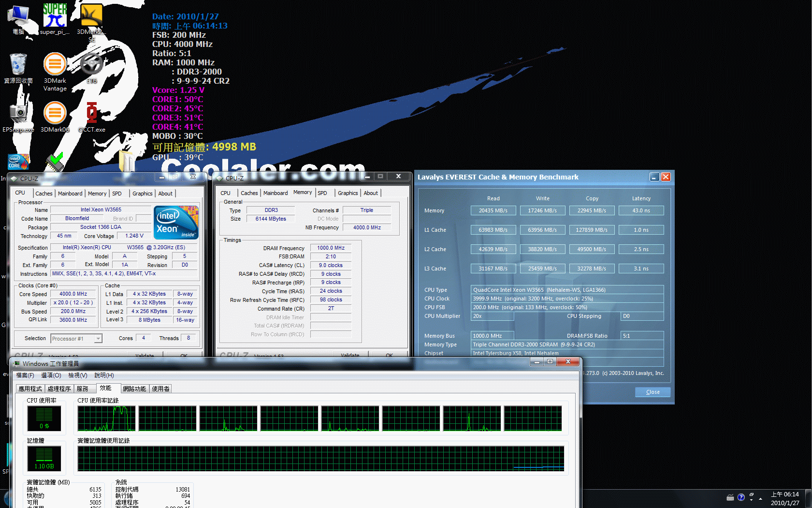Click the CPU 使用率 gauge showing 0 %
The image size is (812, 508).
click(44, 418)
